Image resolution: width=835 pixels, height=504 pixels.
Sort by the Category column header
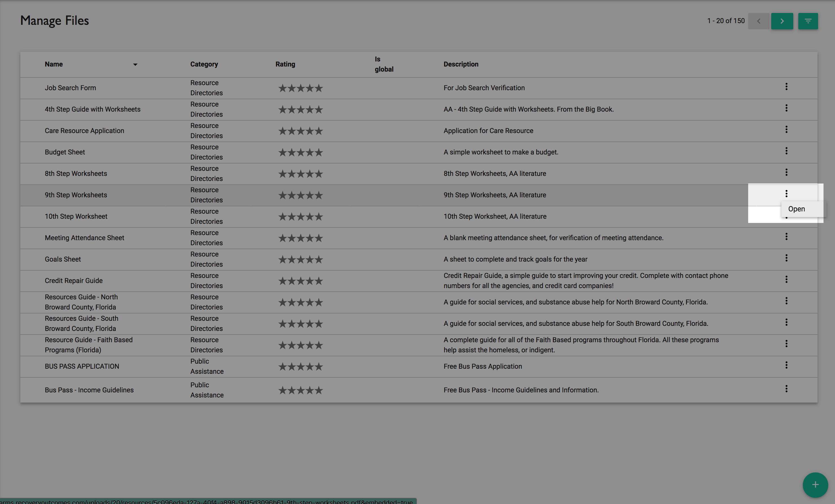coord(204,64)
